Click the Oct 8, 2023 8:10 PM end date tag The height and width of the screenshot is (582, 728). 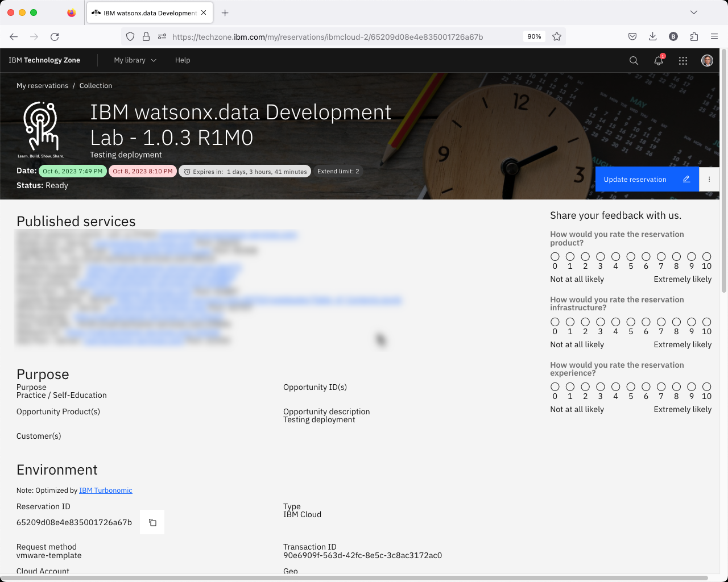coord(142,171)
